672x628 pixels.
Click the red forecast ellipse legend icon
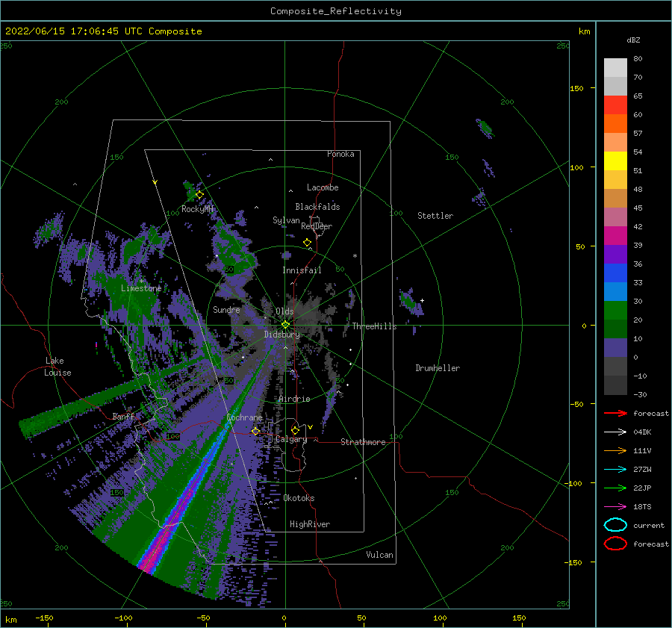pyautogui.click(x=615, y=544)
